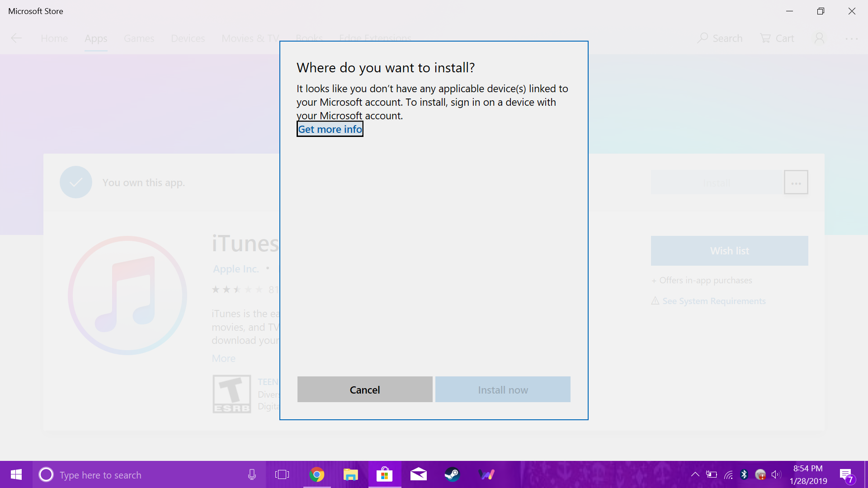Click the 'Cancel' button
The height and width of the screenshot is (488, 868).
[x=365, y=389]
